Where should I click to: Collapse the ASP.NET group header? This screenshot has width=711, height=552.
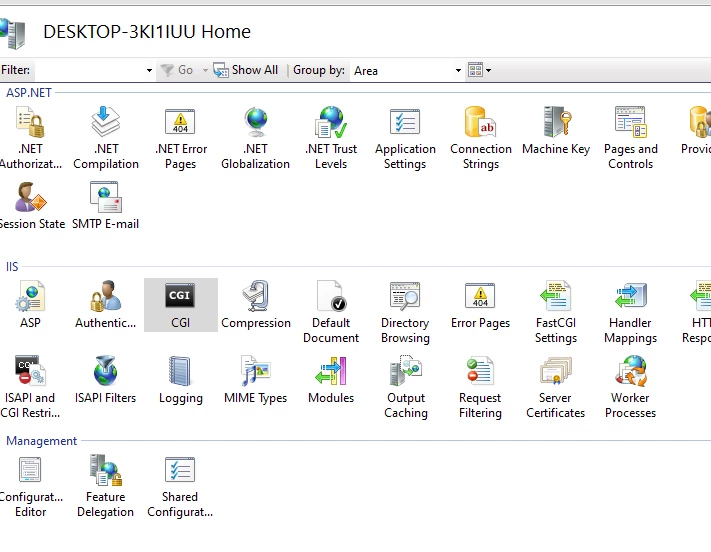29,93
